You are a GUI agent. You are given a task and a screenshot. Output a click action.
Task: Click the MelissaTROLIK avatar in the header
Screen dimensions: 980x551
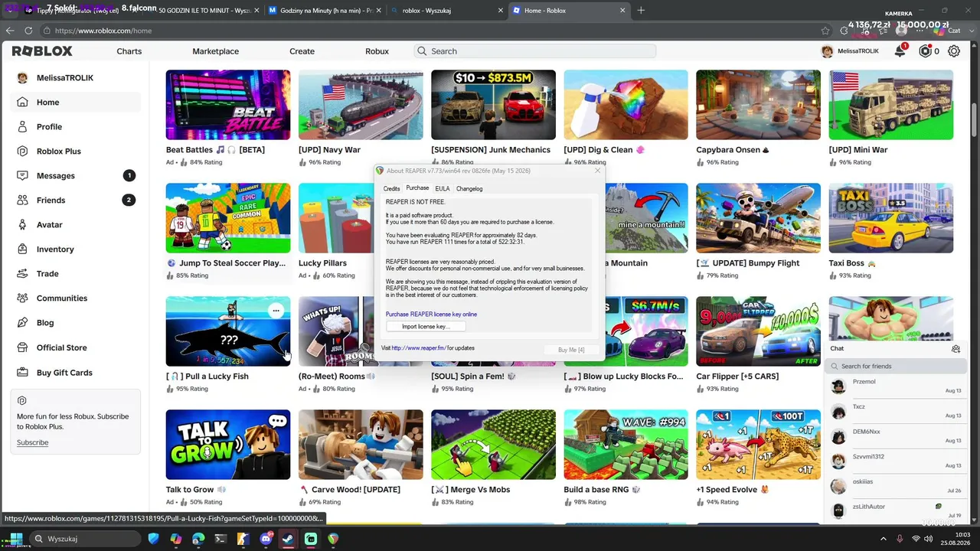[827, 51]
